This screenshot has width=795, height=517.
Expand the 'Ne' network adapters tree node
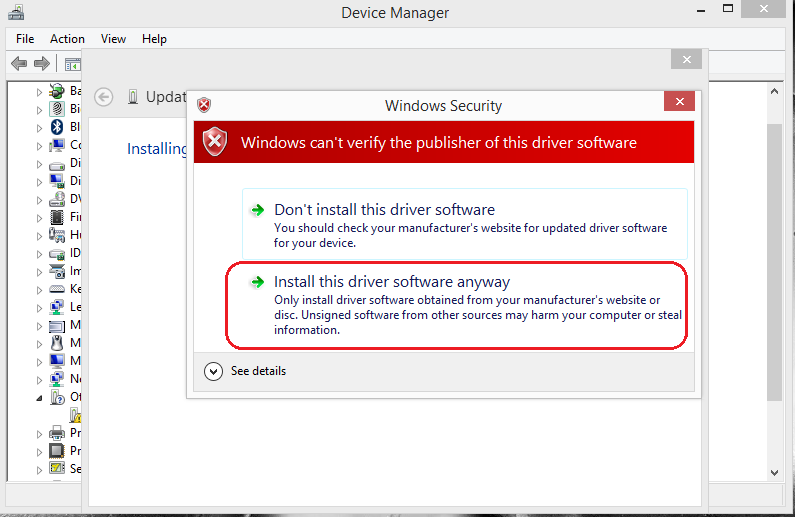coord(39,380)
